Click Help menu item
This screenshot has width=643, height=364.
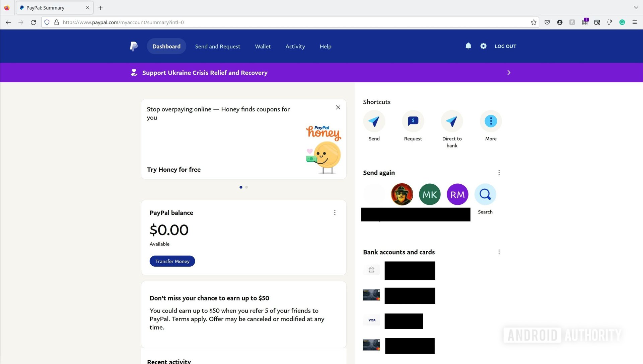[x=325, y=46]
